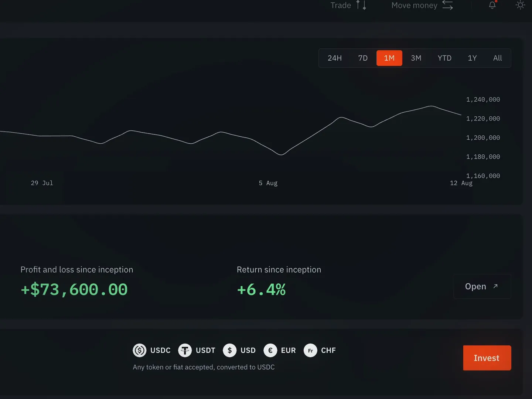
Task: Switch chart range to 7D
Action: coord(363,58)
